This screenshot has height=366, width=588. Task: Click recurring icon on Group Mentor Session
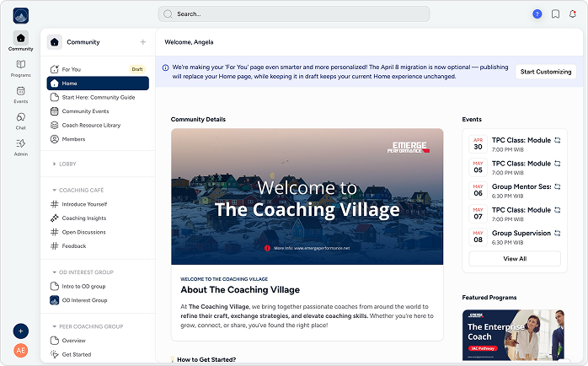coord(557,186)
